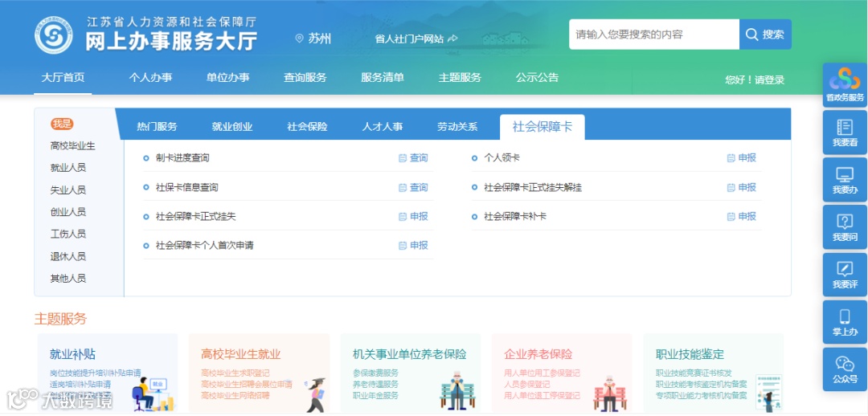This screenshot has height=416, width=868.
Task: Switch to 社会保险 tab
Action: point(307,127)
